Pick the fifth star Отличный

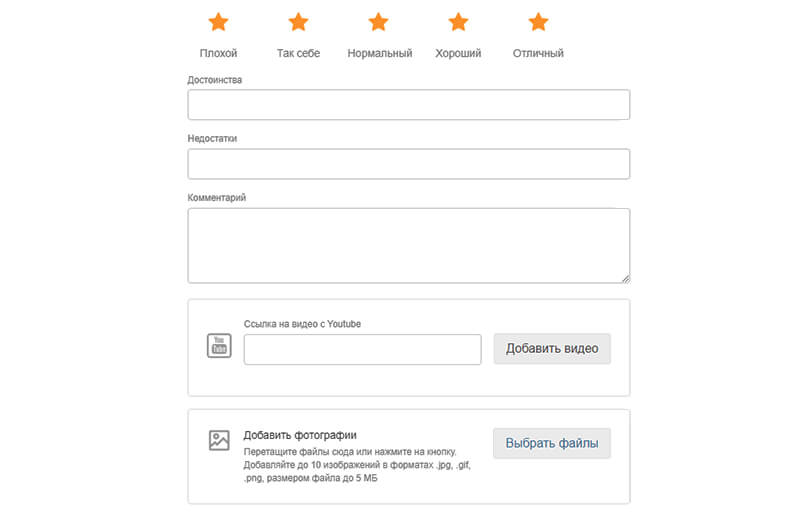538,22
